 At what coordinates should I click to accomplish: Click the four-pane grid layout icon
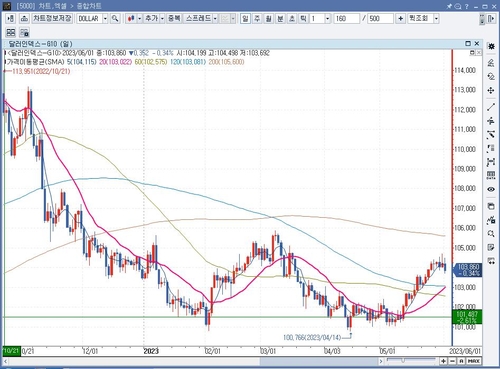click(x=11, y=32)
